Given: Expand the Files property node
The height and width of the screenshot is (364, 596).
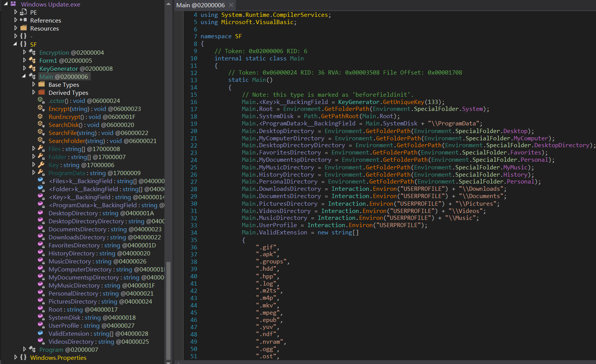Looking at the screenshot, I should tap(34, 148).
